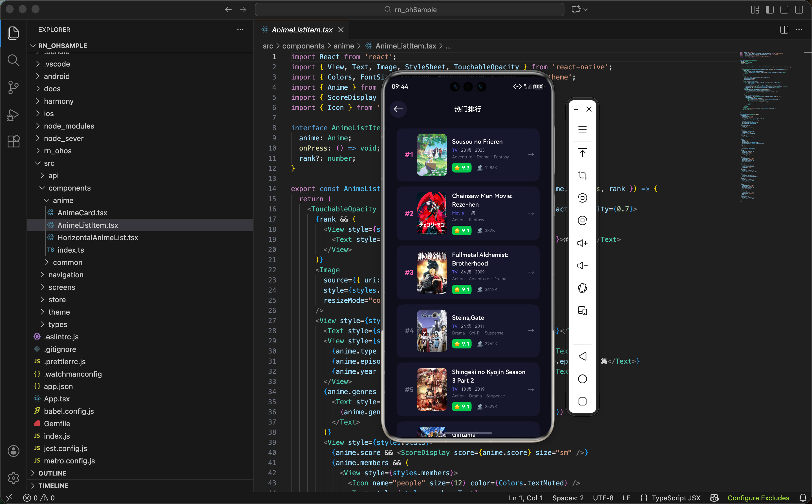Open AnimeCard.tsx in the explorer
Image resolution: width=812 pixels, height=504 pixels.
pyautogui.click(x=82, y=213)
